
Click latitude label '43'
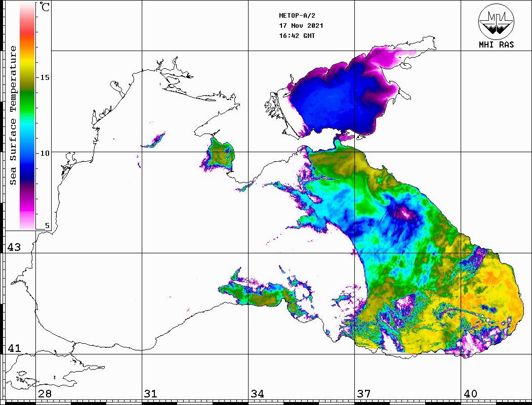pyautogui.click(x=14, y=247)
